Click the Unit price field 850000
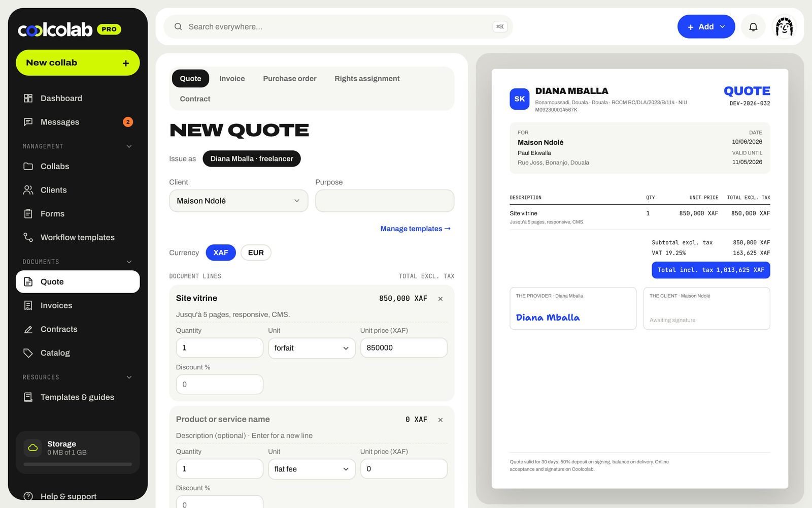 click(x=404, y=348)
